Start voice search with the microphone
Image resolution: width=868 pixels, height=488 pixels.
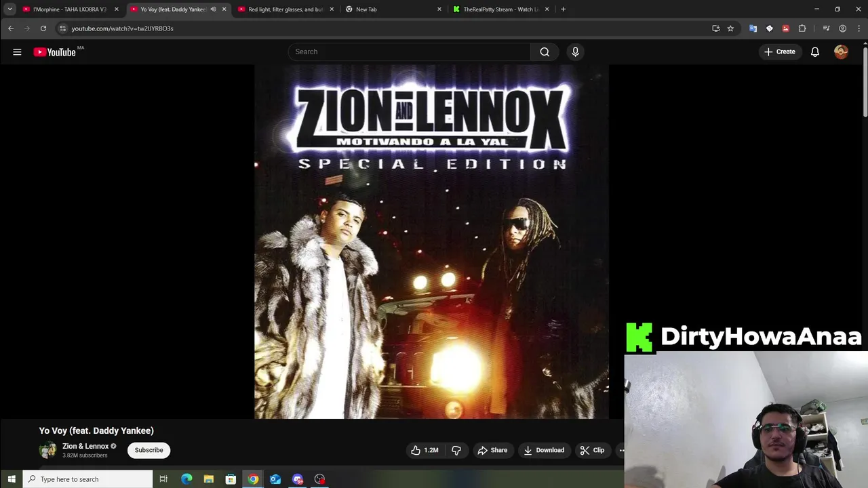(x=575, y=52)
